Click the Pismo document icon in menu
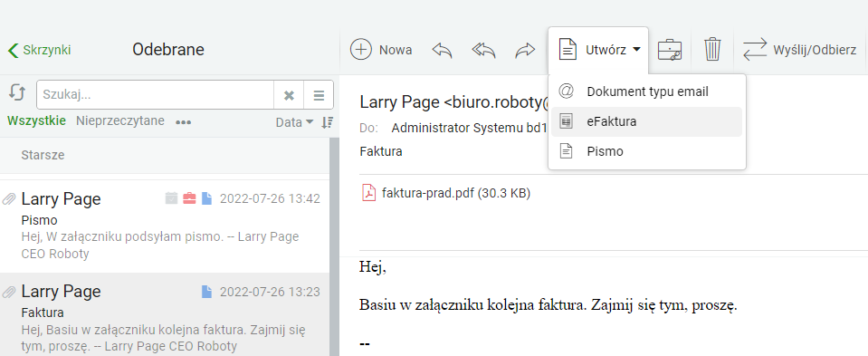The width and height of the screenshot is (868, 356). [x=566, y=151]
